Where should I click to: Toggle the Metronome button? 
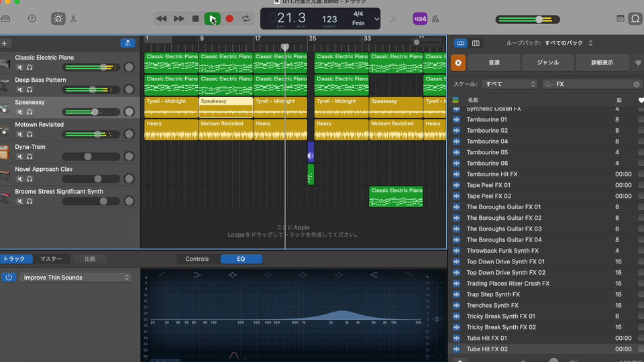click(x=435, y=19)
